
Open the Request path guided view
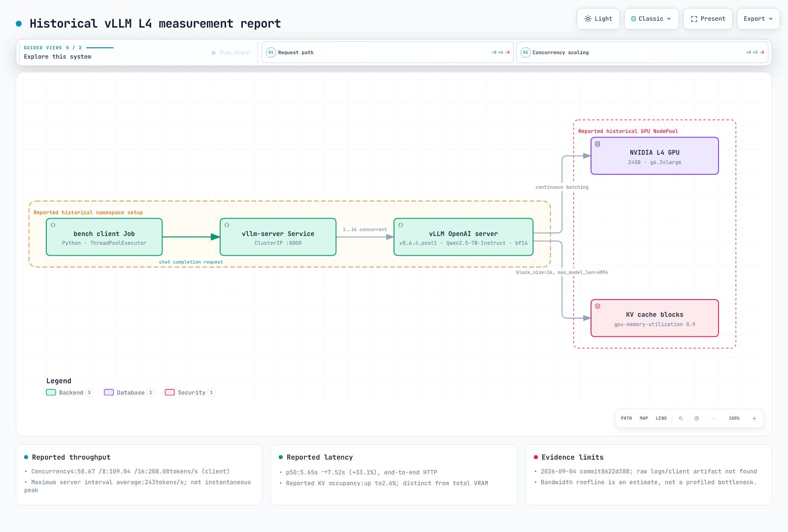(388, 52)
